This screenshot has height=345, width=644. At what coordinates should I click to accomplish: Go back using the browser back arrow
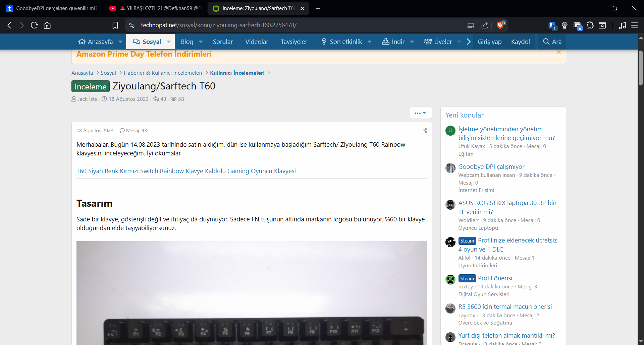pyautogui.click(x=9, y=25)
